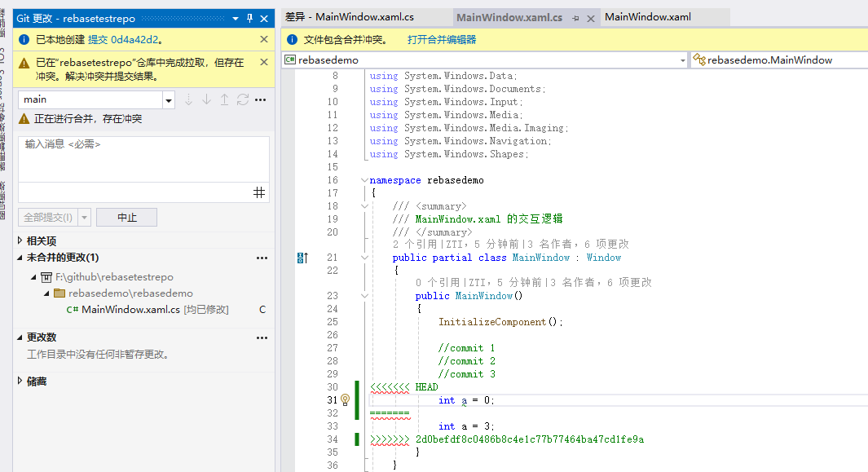Click the Sync circular-arrows icon
The image size is (868, 472).
point(242,99)
